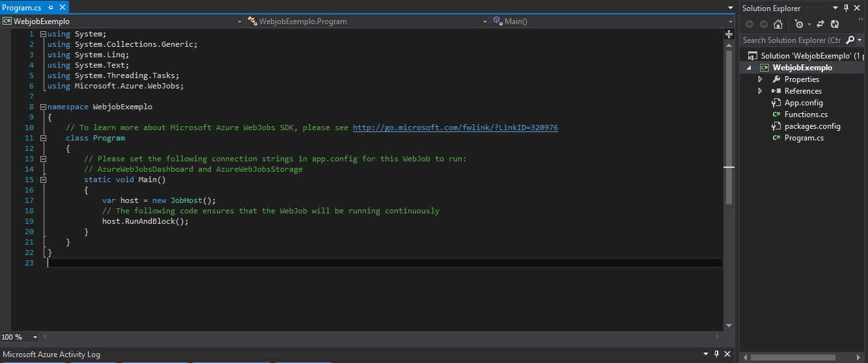Select Program.cs in Solution Explorer tree
Screen dimensions: 868x363
click(804, 138)
